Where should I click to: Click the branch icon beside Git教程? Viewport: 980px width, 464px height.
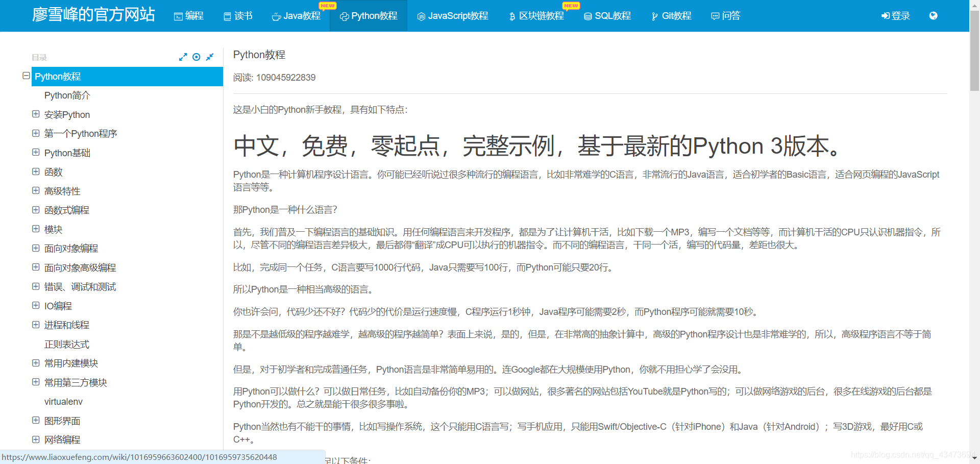tap(654, 16)
